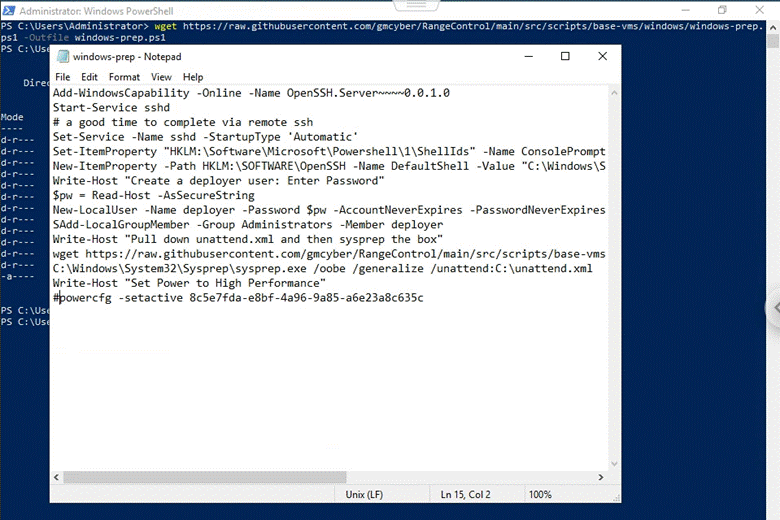The height and width of the screenshot is (520, 780).
Task: Click the Notepad resize grip corner
Action: point(616,498)
